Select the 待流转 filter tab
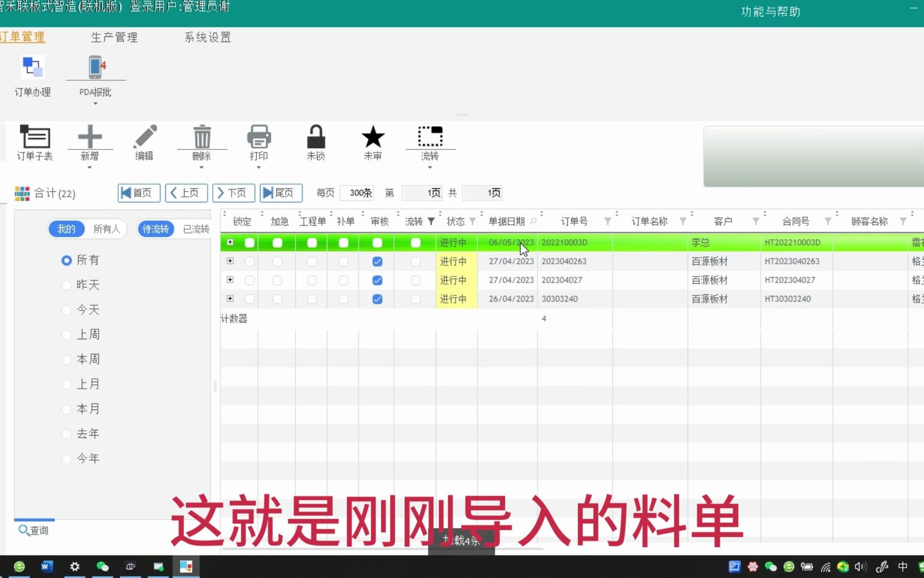924x578 pixels. [x=156, y=229]
